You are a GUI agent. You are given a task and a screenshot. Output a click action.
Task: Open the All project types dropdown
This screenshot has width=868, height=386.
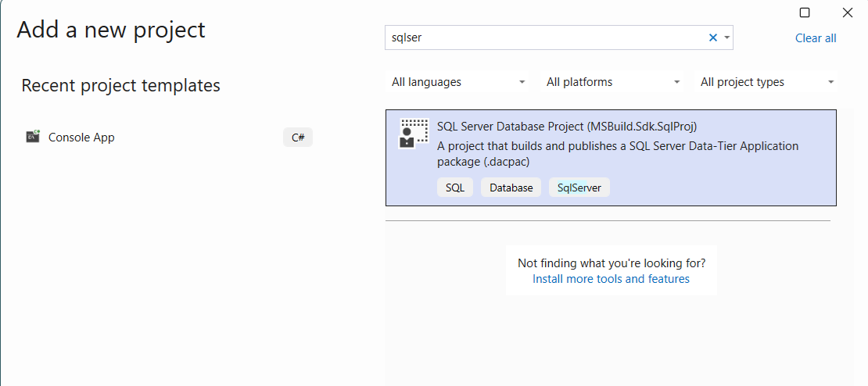point(766,82)
